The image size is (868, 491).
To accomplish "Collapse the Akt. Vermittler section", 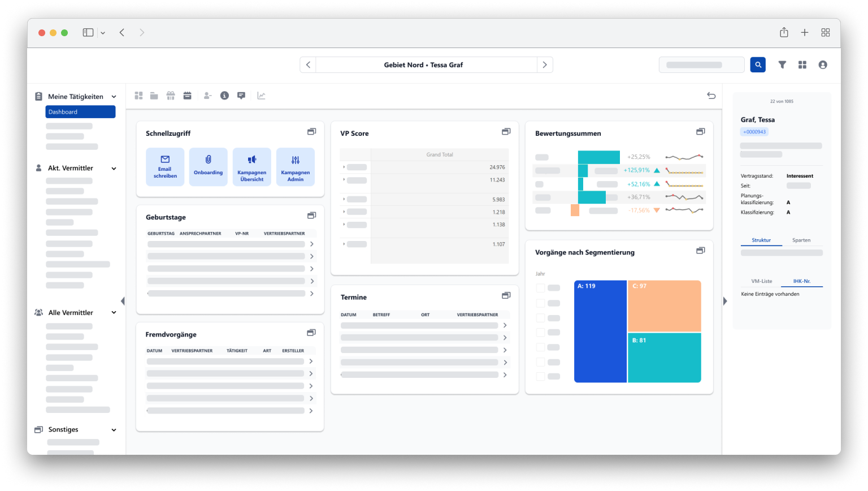I will pos(114,168).
